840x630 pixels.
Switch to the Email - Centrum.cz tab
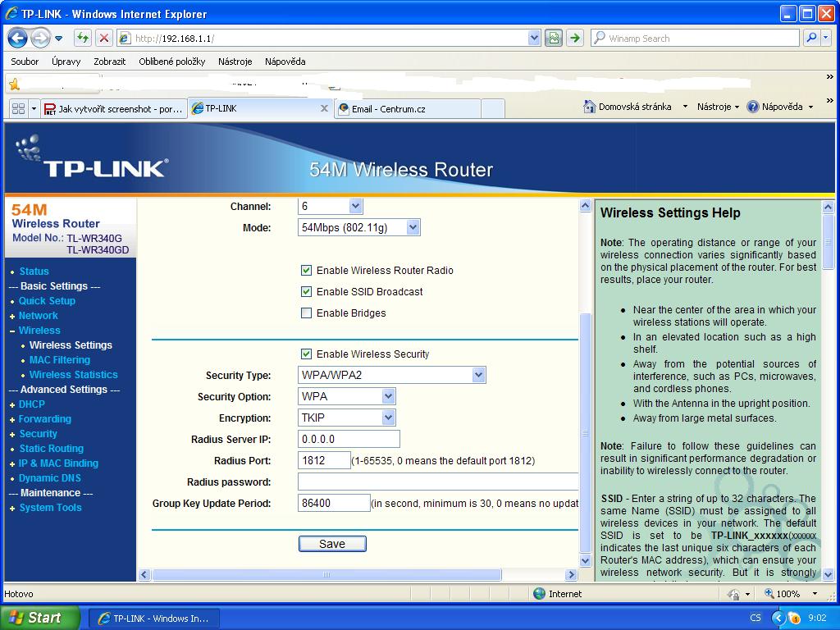tap(407, 109)
